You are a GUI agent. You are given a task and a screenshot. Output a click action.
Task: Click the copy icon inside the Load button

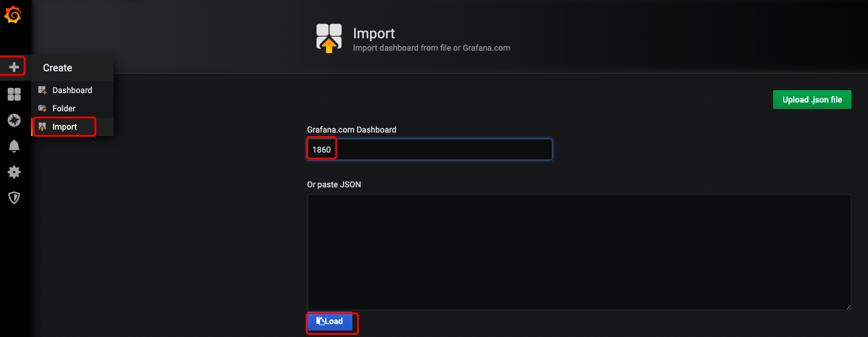click(321, 321)
